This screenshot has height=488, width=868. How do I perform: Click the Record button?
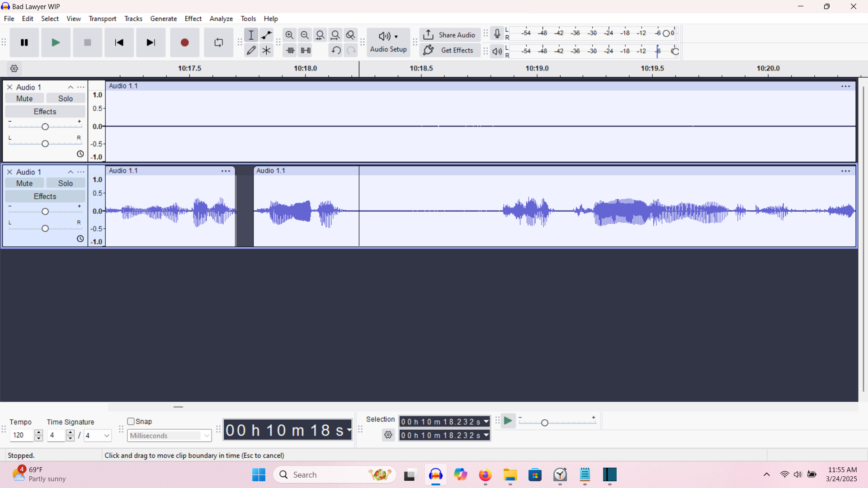pyautogui.click(x=184, y=42)
